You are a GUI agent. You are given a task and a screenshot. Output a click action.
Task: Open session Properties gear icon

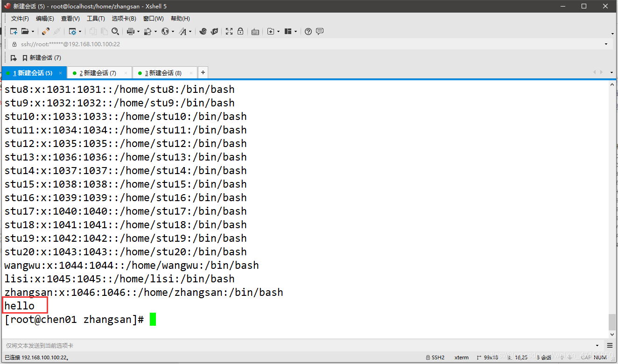tap(72, 31)
